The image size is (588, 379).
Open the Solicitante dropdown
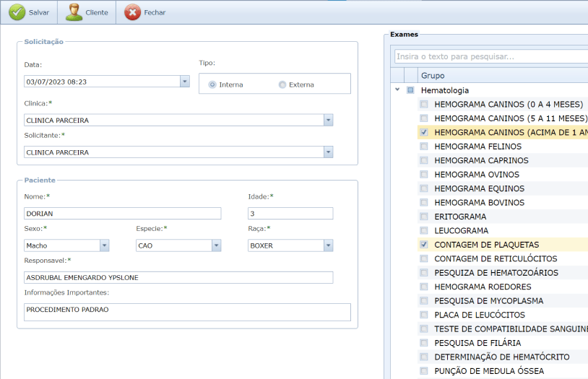[328, 152]
